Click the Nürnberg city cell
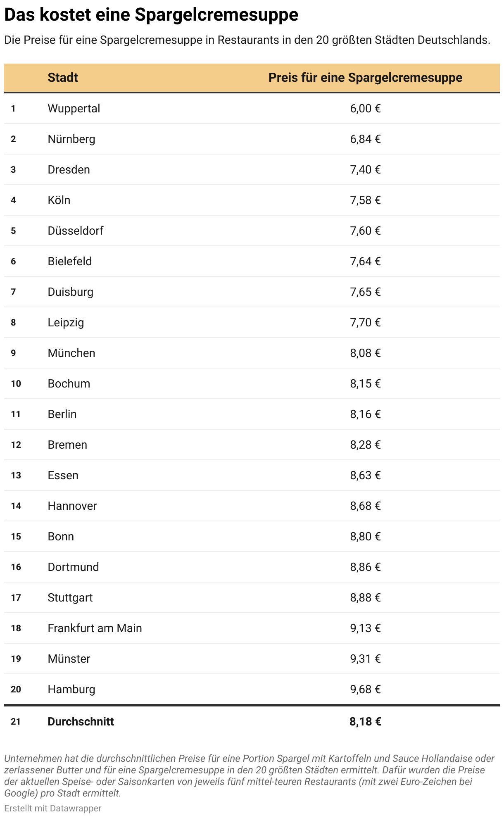Screen dimensions: 504x818 (x=71, y=139)
